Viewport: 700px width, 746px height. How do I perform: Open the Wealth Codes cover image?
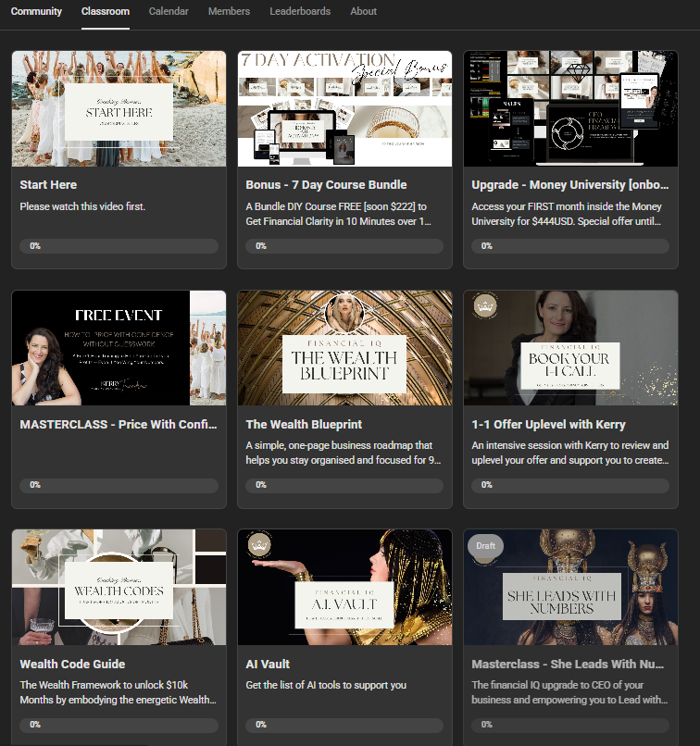click(x=119, y=588)
